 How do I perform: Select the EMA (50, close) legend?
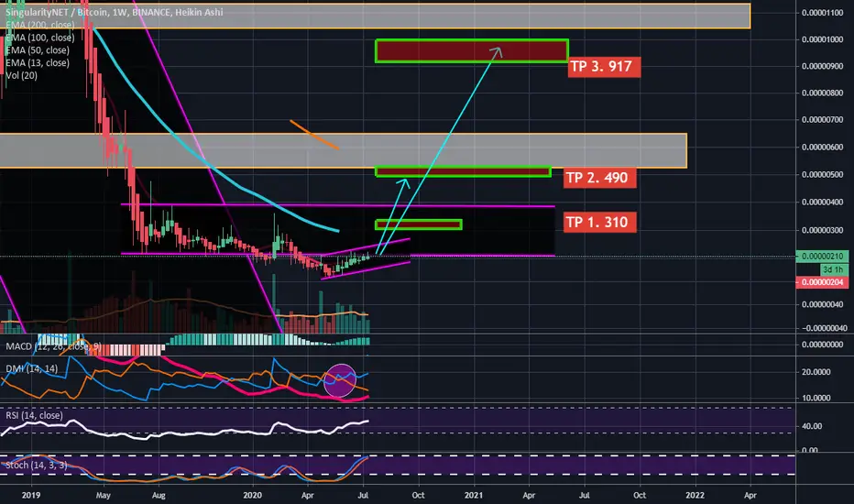coord(38,50)
